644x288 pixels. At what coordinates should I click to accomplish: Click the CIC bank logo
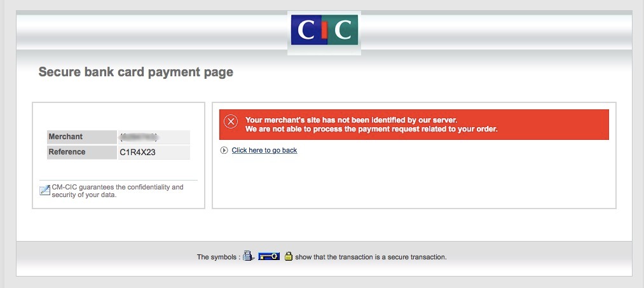click(324, 30)
